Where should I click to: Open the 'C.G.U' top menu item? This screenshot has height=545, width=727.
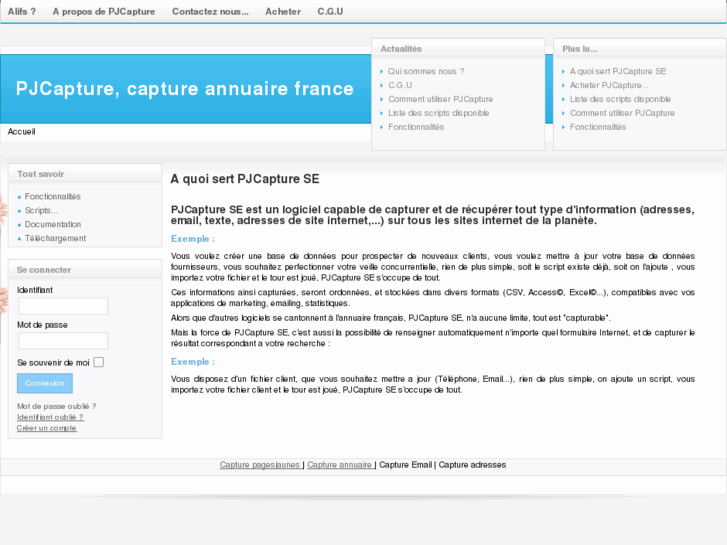pos(330,12)
